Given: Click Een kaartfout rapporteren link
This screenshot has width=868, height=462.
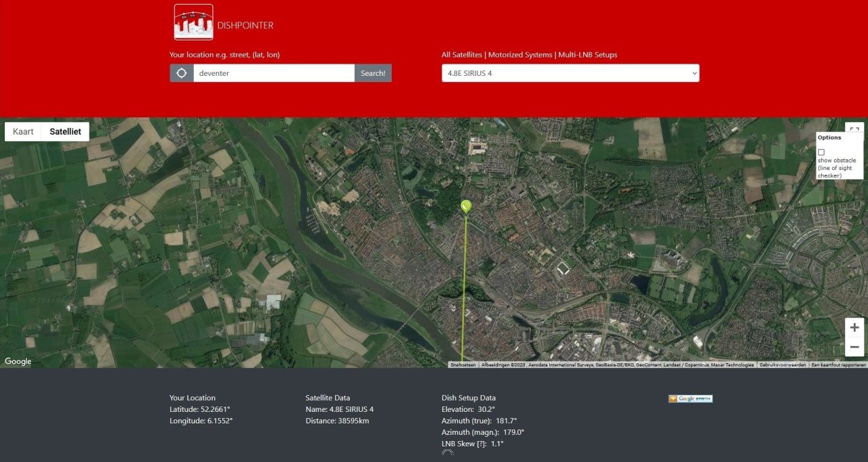Looking at the screenshot, I should pos(838,364).
